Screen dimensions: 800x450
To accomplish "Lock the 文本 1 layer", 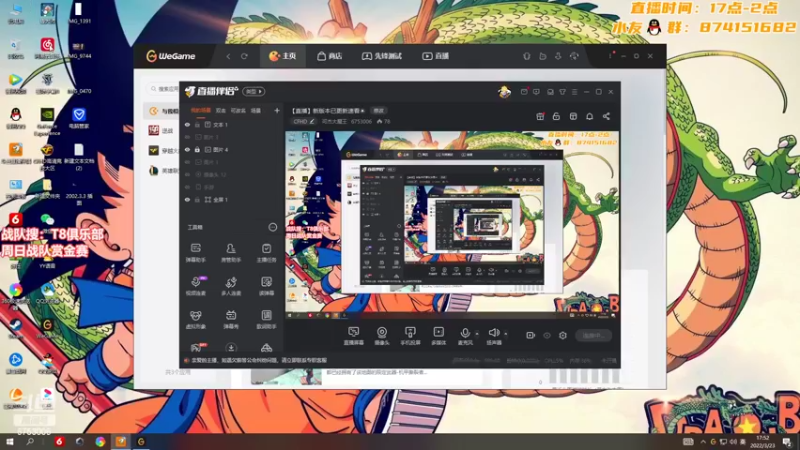I will click(197, 124).
